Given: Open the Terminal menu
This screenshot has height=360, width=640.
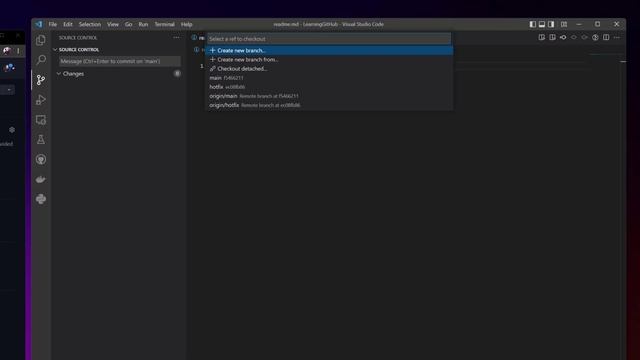Looking at the screenshot, I should coord(164,24).
